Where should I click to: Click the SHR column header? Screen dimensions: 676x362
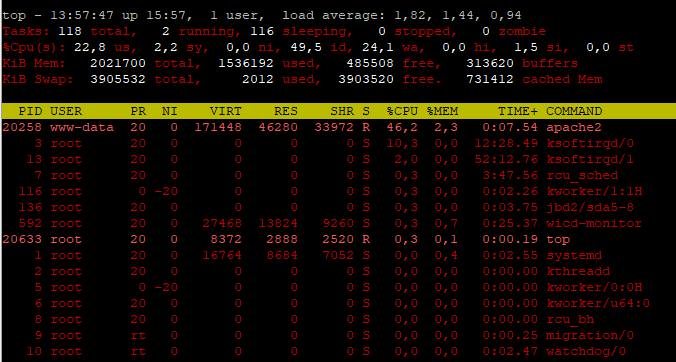point(341,111)
